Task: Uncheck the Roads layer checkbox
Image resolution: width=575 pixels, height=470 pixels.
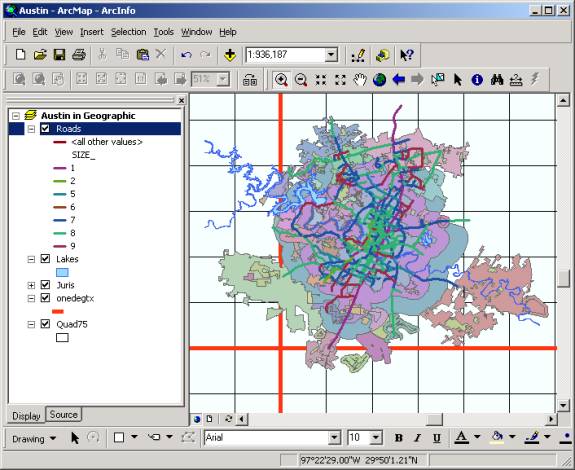Action: tap(45, 128)
